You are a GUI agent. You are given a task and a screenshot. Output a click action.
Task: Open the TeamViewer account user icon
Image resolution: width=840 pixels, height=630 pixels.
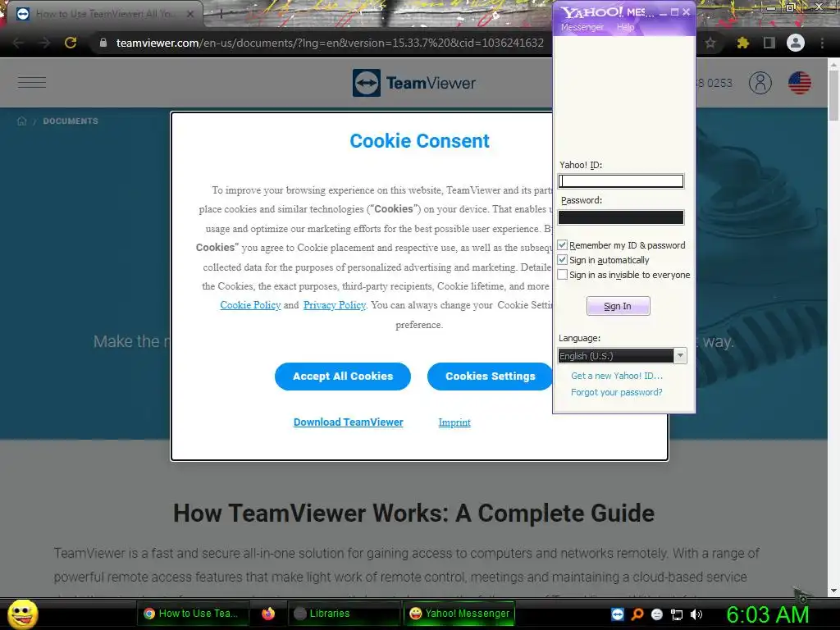[x=760, y=83]
